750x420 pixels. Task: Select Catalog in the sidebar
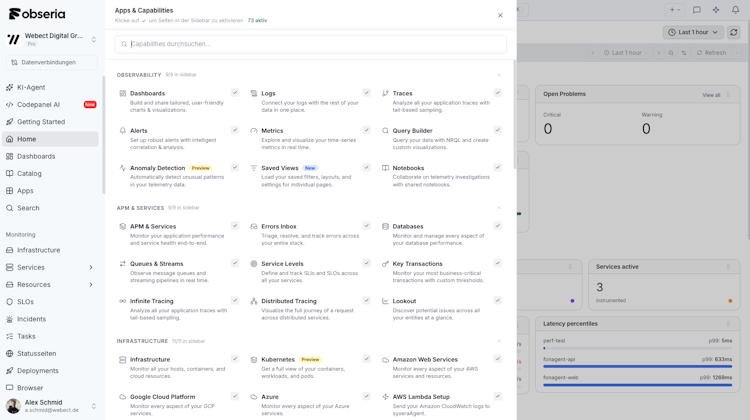tap(50, 174)
